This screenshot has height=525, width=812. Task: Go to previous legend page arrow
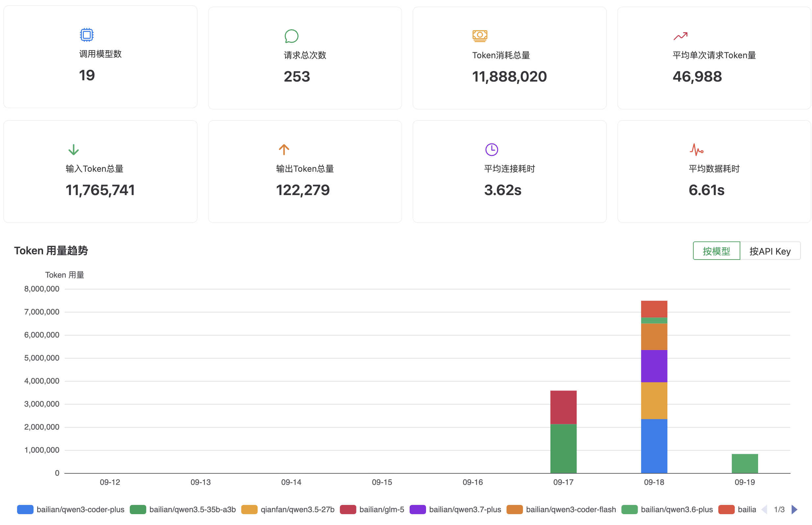click(764, 509)
